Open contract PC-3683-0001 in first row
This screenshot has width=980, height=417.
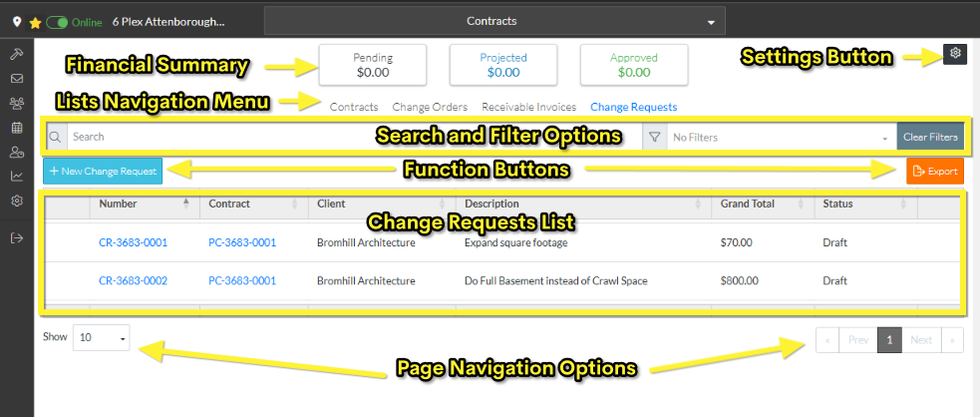(242, 242)
